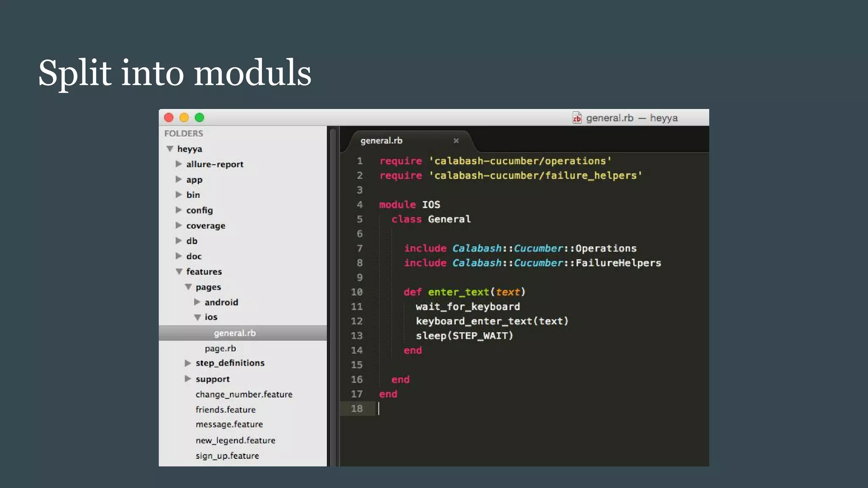The height and width of the screenshot is (488, 868).
Task: Collapse the ios folder arrow
Action: click(x=198, y=317)
